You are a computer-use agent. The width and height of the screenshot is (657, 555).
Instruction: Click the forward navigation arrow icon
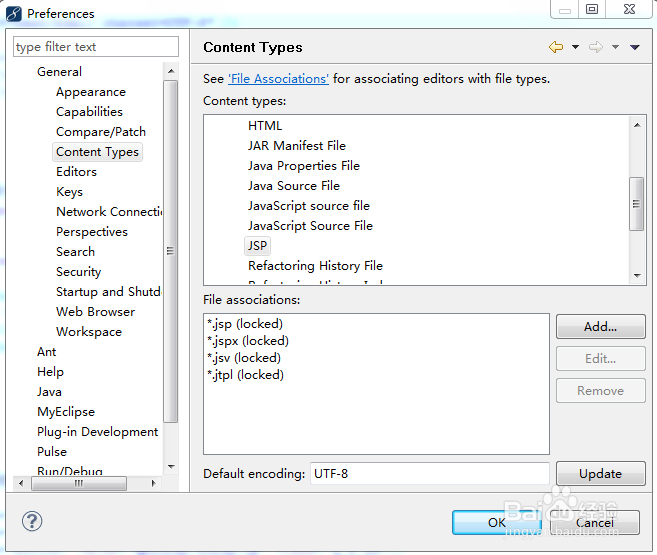pos(596,47)
